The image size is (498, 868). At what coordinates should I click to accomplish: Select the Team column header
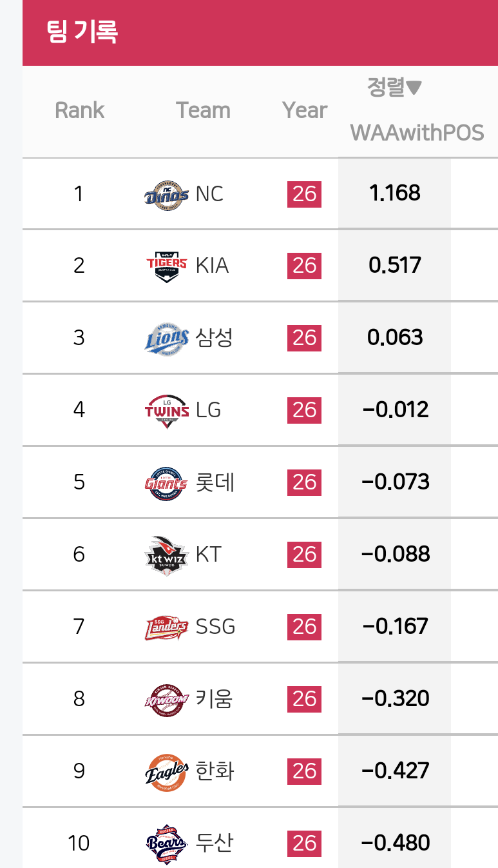[203, 110]
